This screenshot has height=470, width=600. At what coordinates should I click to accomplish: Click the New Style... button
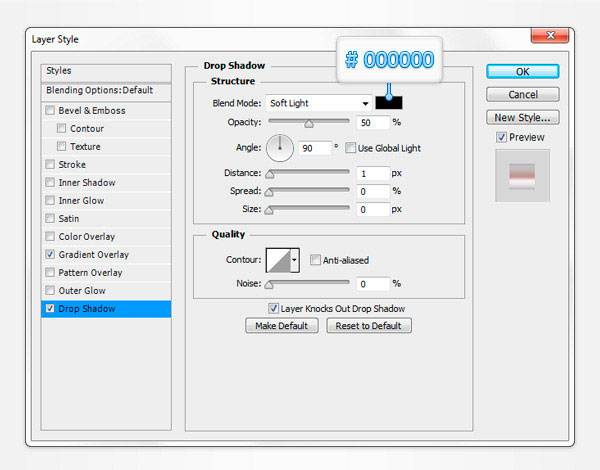pyautogui.click(x=523, y=117)
